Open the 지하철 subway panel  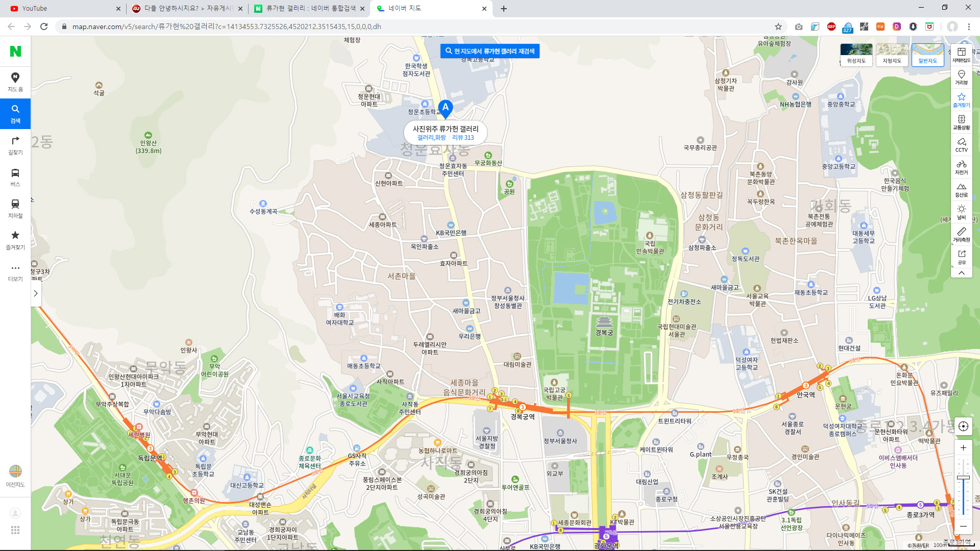(15, 208)
